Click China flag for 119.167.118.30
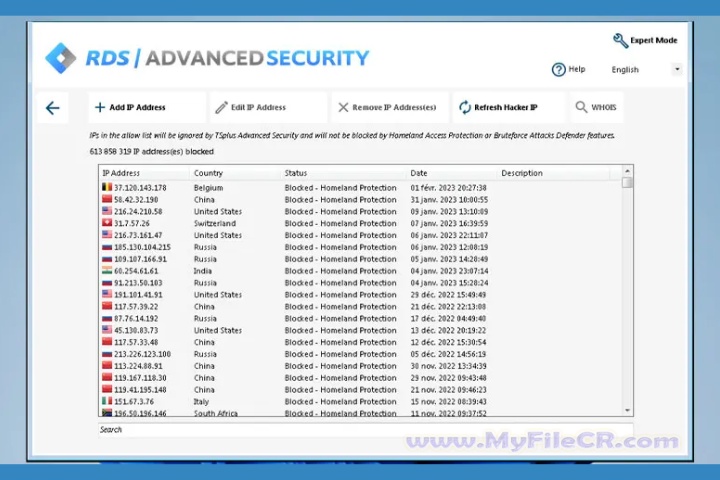Viewport: 720px width, 480px height. click(107, 378)
